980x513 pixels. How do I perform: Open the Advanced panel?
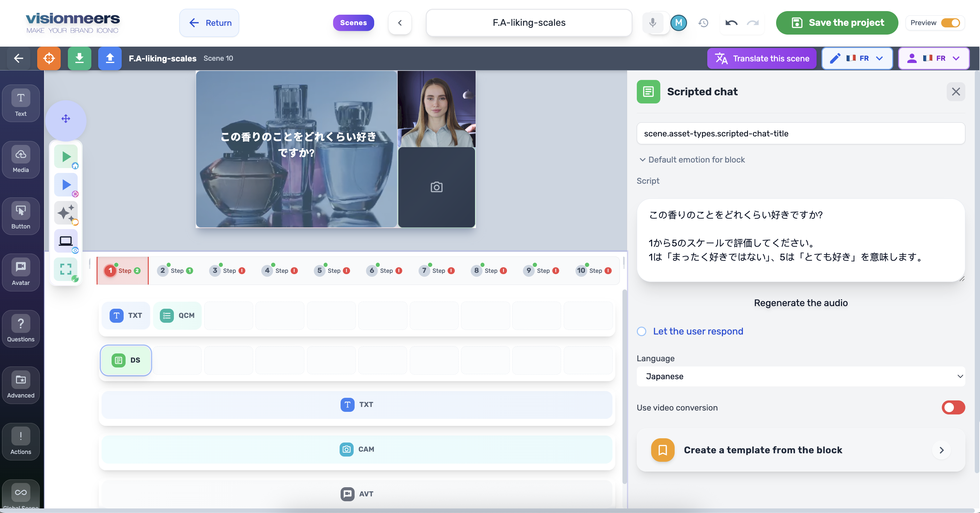click(21, 385)
